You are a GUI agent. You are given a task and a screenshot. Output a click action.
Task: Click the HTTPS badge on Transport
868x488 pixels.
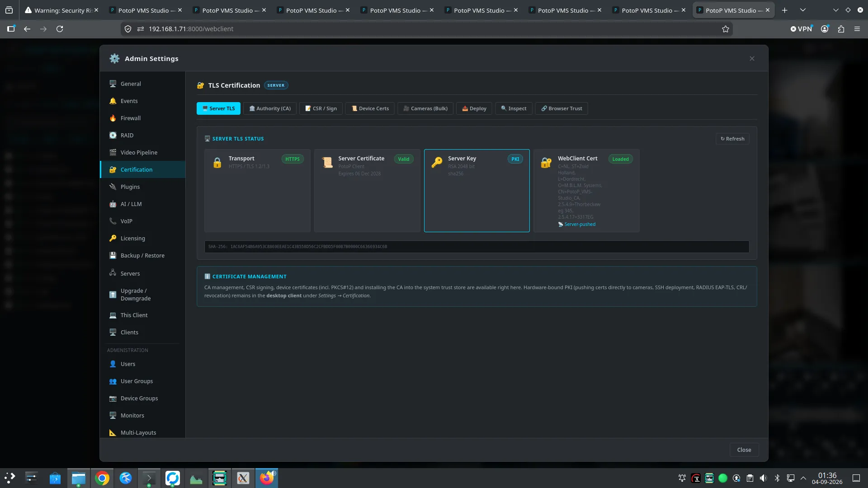pos(292,159)
